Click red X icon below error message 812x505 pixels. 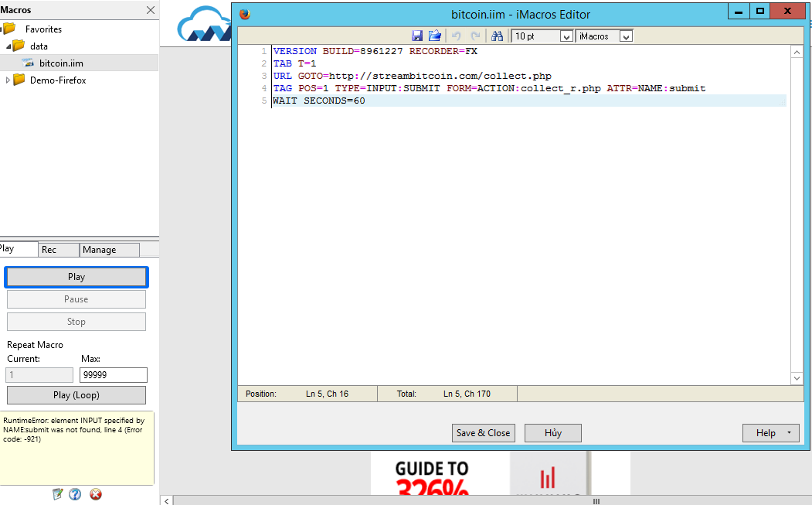tap(96, 494)
